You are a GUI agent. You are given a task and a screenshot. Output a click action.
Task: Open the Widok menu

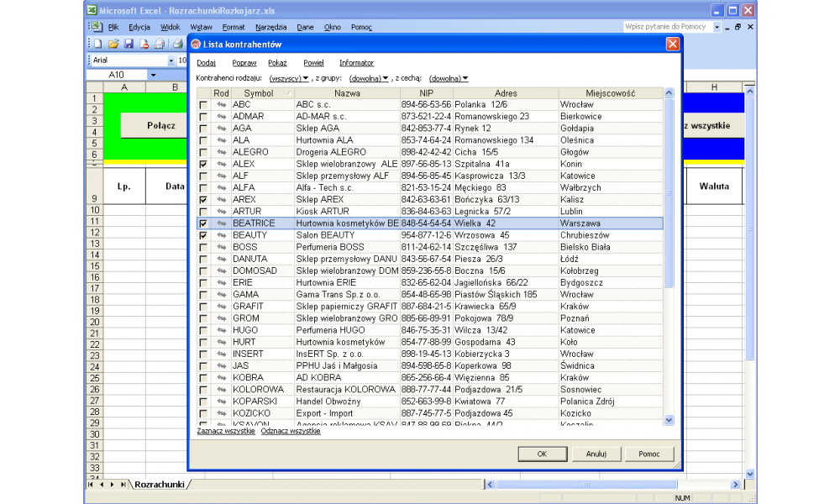(171, 27)
